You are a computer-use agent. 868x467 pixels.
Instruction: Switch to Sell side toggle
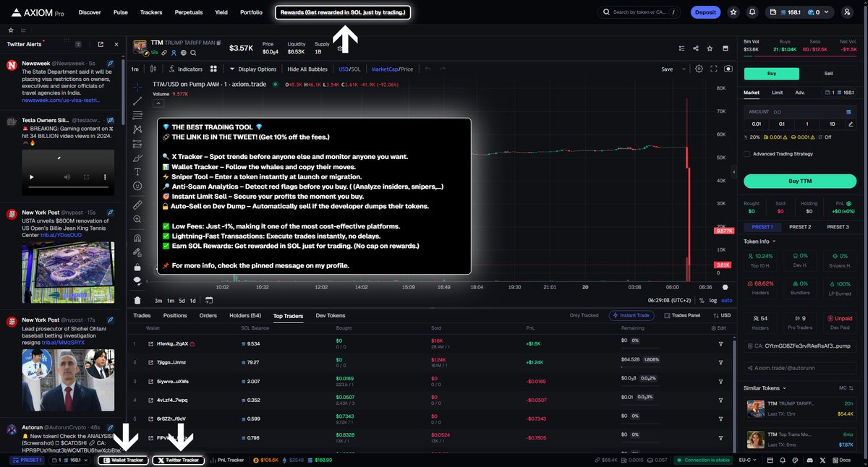pyautogui.click(x=828, y=74)
